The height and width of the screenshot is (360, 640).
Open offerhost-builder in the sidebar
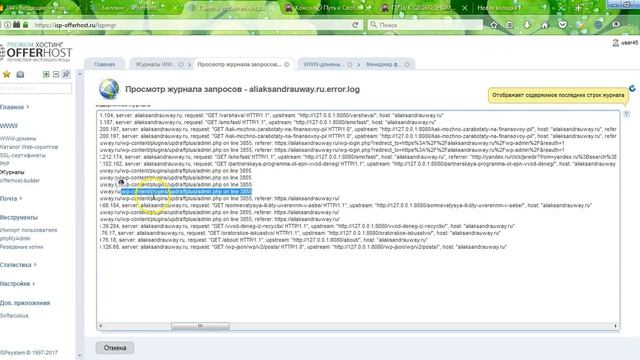(20, 180)
